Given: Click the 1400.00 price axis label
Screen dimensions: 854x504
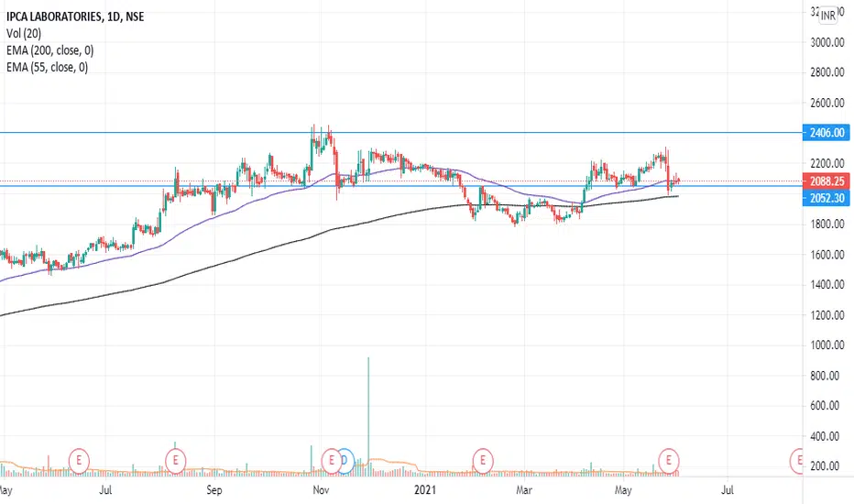Looking at the screenshot, I should coord(827,284).
